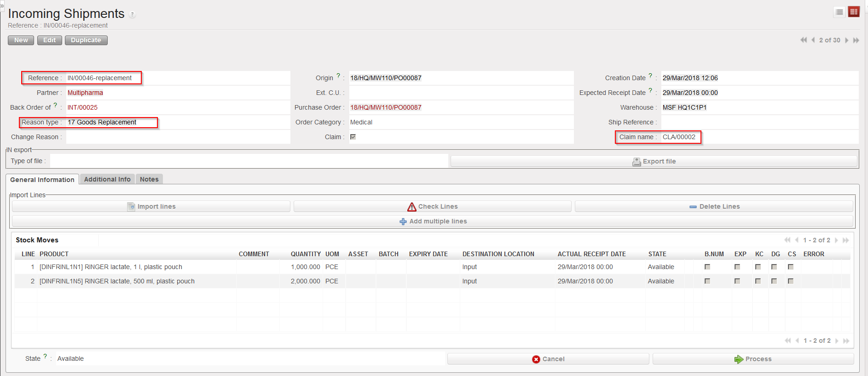This screenshot has width=868, height=376.
Task: Open the Additional Info tab
Action: [107, 179]
